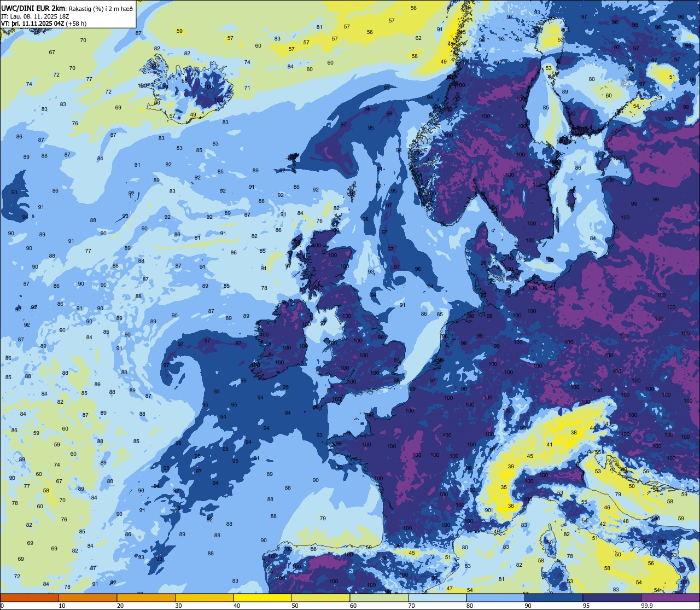
Task: Select the 30–40 percent legend color segment
Action: point(205,597)
